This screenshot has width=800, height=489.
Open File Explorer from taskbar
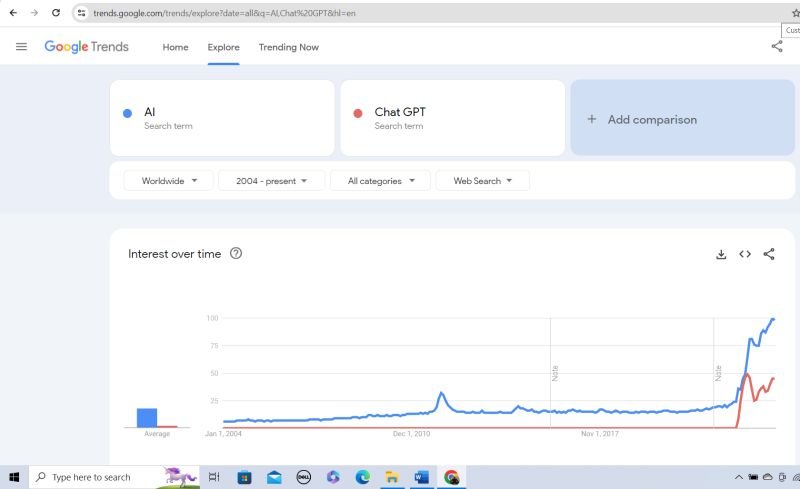[x=392, y=477]
